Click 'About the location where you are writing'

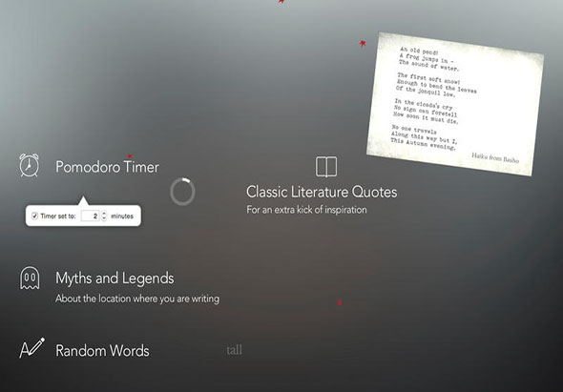pyautogui.click(x=137, y=299)
